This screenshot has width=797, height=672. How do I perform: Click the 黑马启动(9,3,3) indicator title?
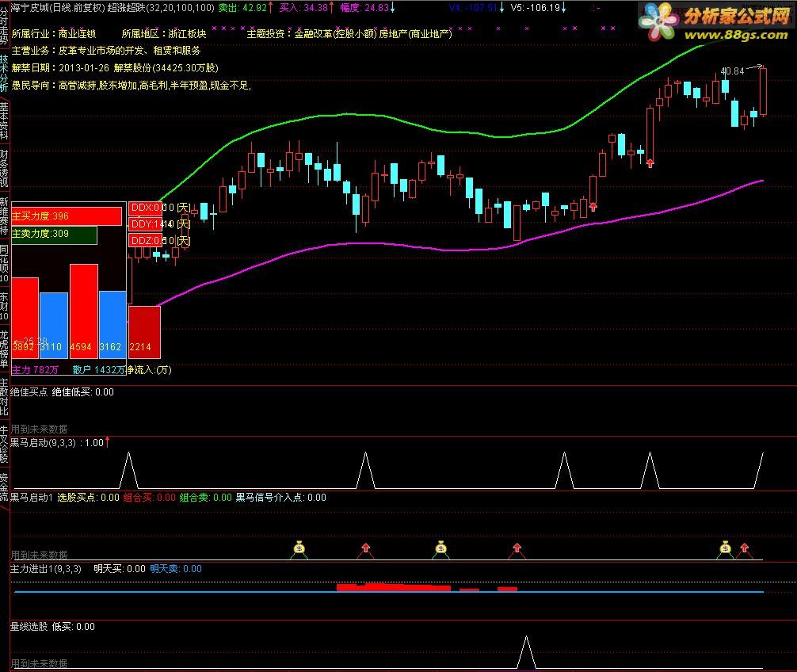[x=43, y=443]
